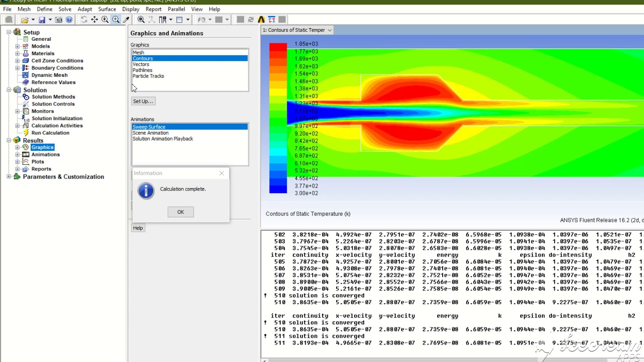Expand the Models tree node
Screen dimensions: 644x362
(18, 46)
